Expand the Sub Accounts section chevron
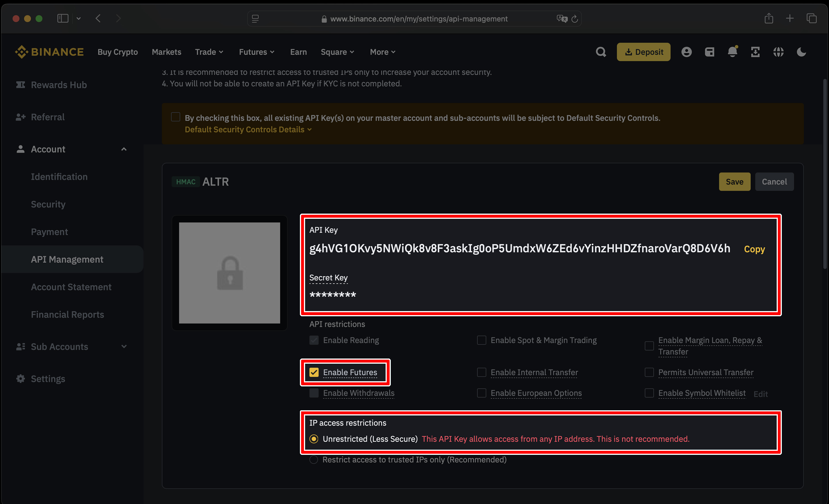 [124, 346]
